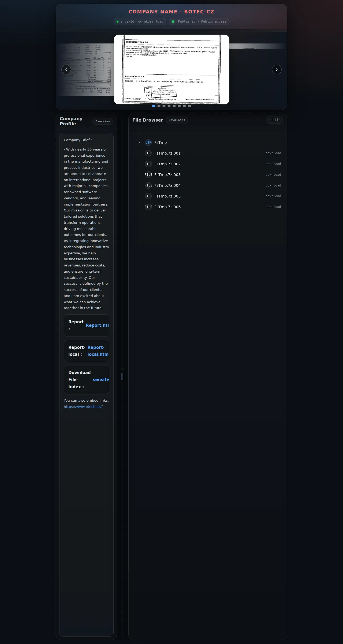
Task: Select the second carousel indicator dot
Action: click(x=159, y=106)
